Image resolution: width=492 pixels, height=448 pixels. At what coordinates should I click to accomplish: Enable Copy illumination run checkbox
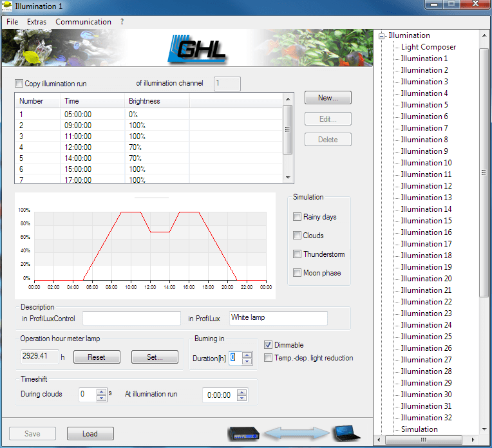[x=19, y=84]
